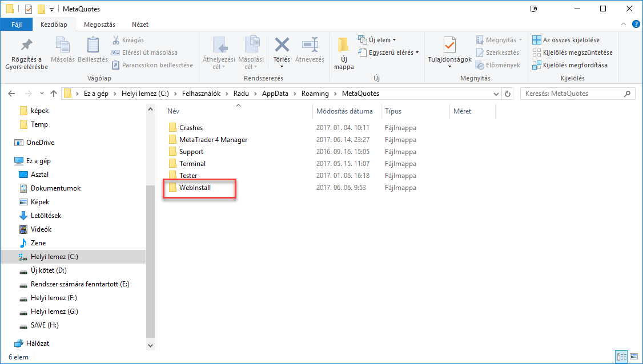The image size is (643, 364).
Task: Open the Fájl (File) menu
Action: point(17,24)
